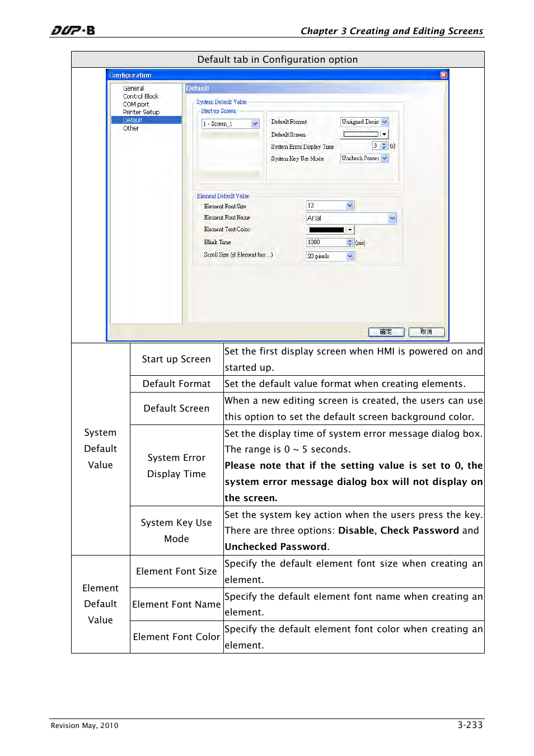Image resolution: width=534 pixels, height=756 pixels.
Task: Open the Default Format dropdown
Action: (x=385, y=122)
